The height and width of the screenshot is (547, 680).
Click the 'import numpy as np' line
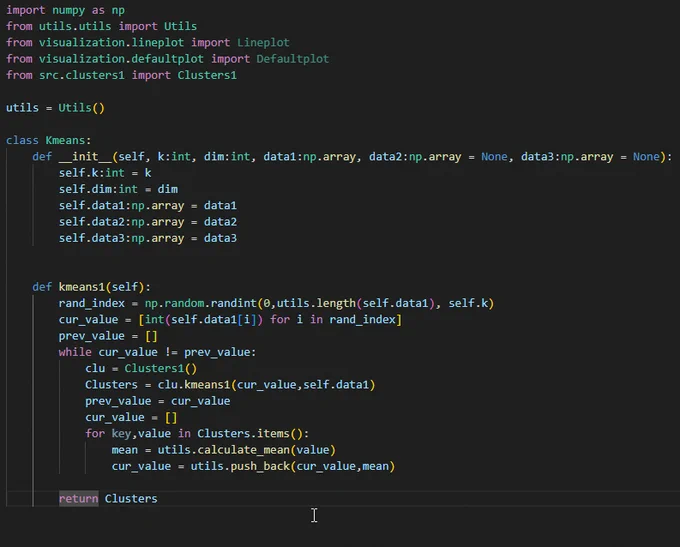tap(65, 10)
